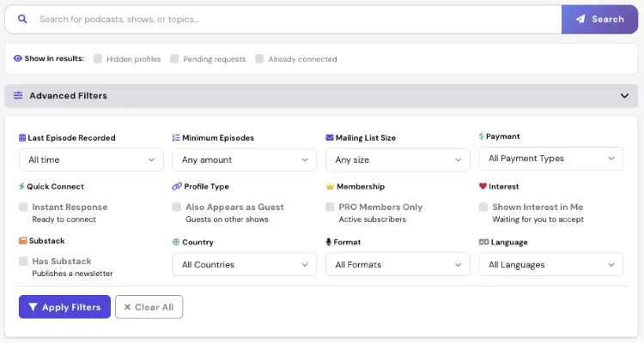
Task: Click the globe Country icon
Action: pos(176,242)
